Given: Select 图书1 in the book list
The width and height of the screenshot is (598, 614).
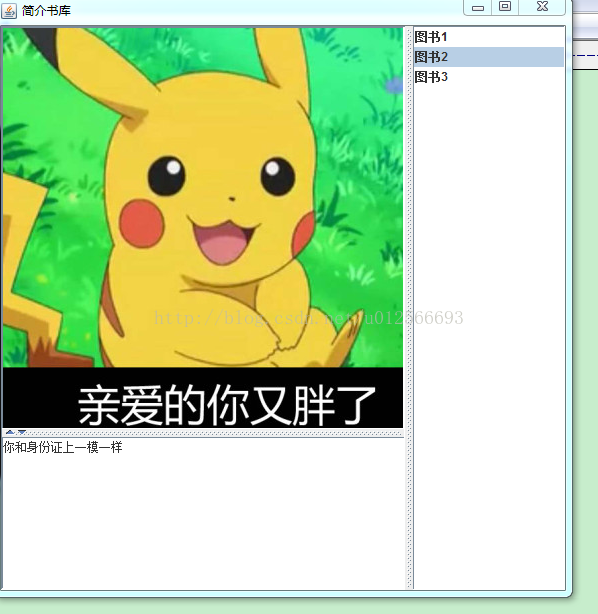Looking at the screenshot, I should pos(488,37).
